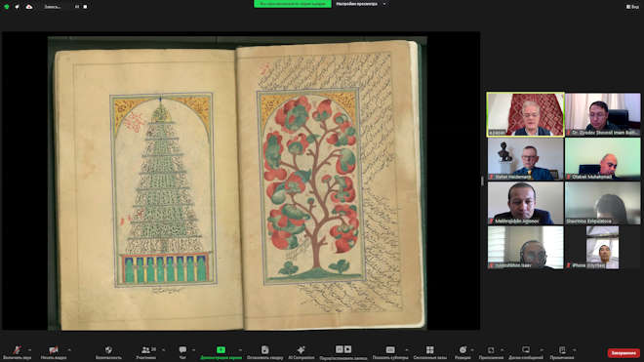Click the red End meeting button
644x362 pixels.
pyautogui.click(x=624, y=353)
